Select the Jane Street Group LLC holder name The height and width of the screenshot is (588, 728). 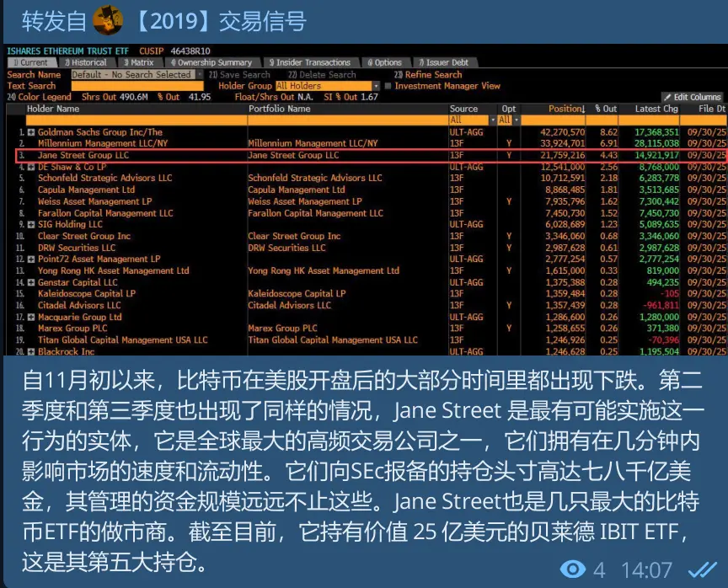point(83,156)
